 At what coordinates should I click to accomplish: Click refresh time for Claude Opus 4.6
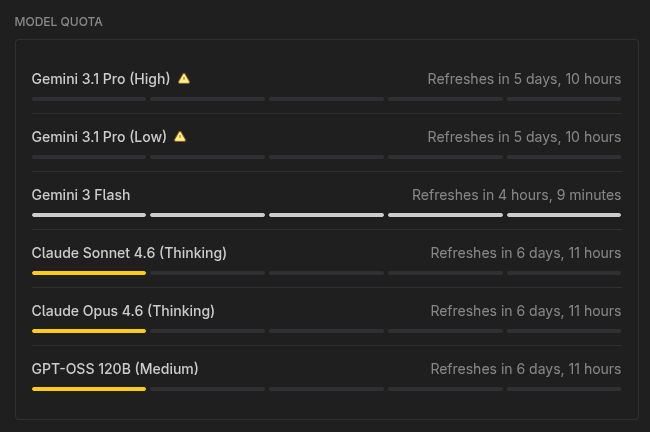point(525,311)
